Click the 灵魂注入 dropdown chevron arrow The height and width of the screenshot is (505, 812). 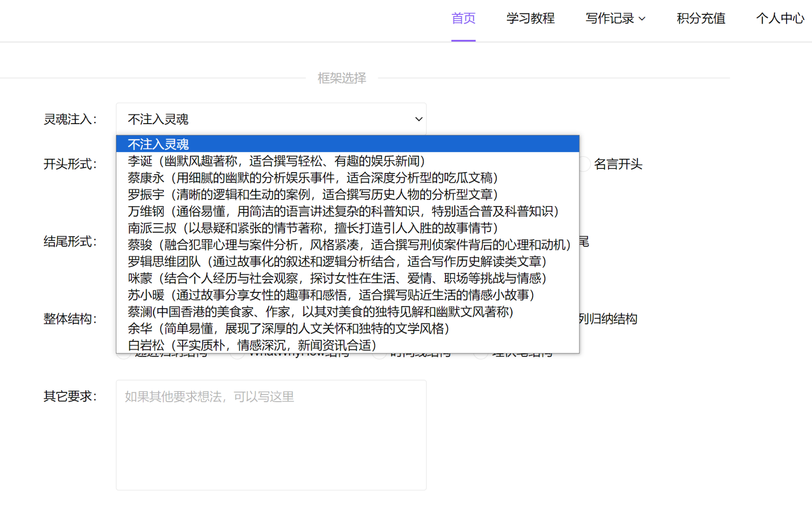pos(418,119)
